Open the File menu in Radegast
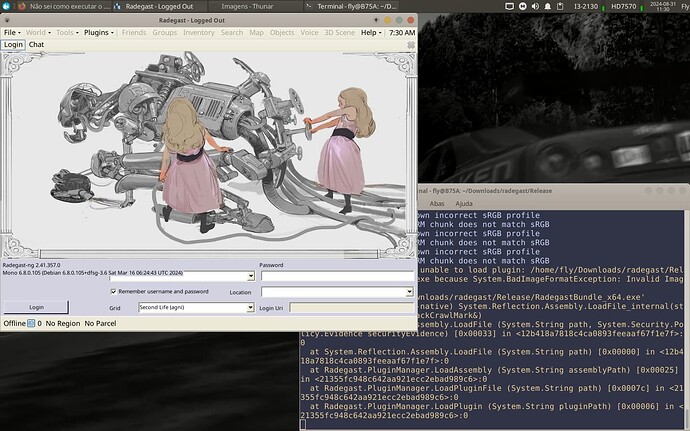Viewport: 690px width, 431px height. [x=11, y=33]
